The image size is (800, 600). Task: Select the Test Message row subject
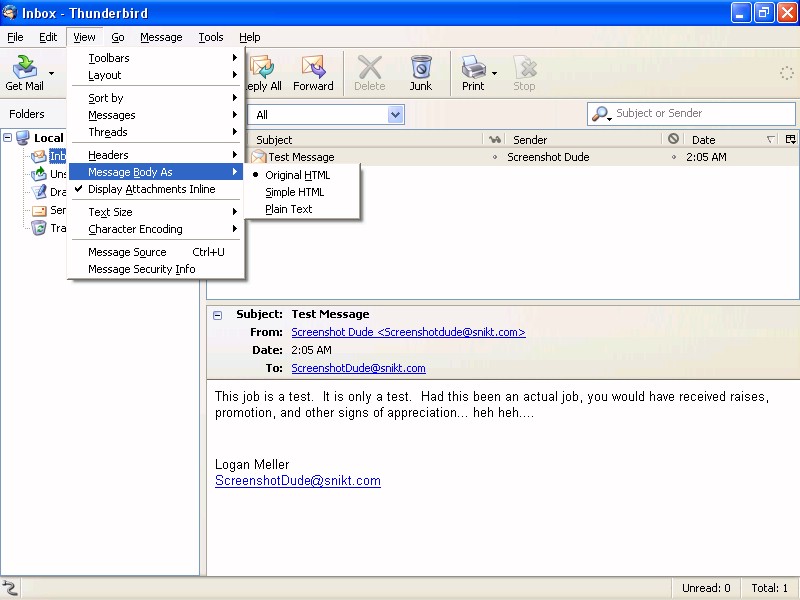302,157
